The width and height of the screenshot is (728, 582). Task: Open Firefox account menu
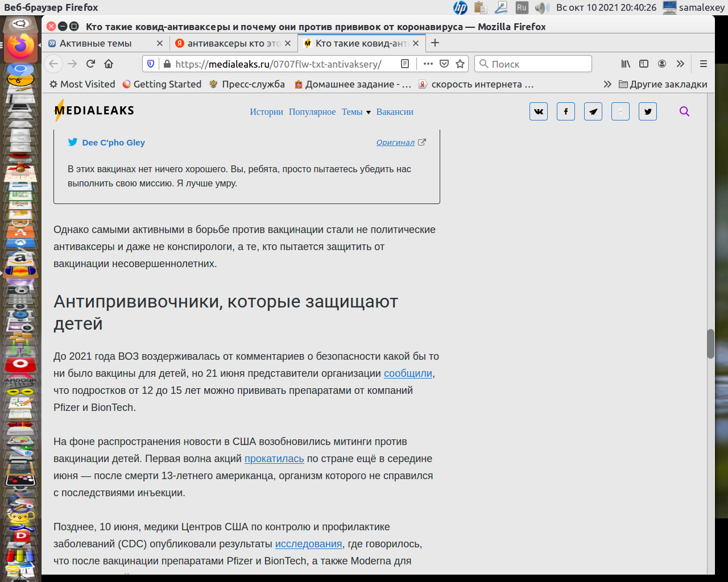coord(662,64)
